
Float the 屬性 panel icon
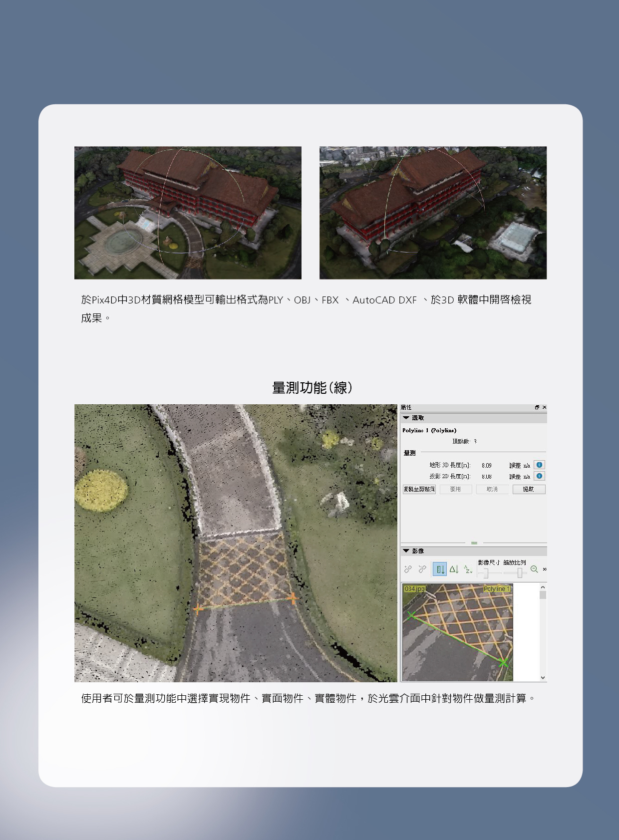point(537,407)
